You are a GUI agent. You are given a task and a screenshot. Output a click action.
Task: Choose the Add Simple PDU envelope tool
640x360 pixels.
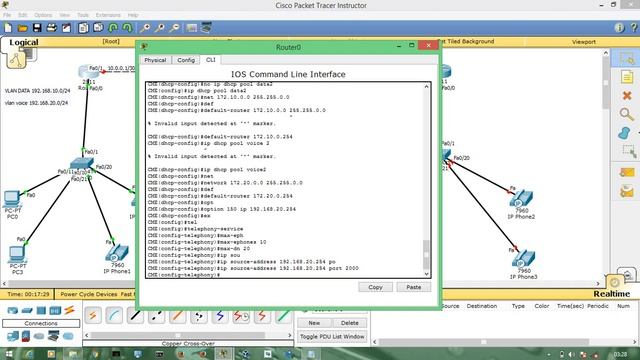627,173
